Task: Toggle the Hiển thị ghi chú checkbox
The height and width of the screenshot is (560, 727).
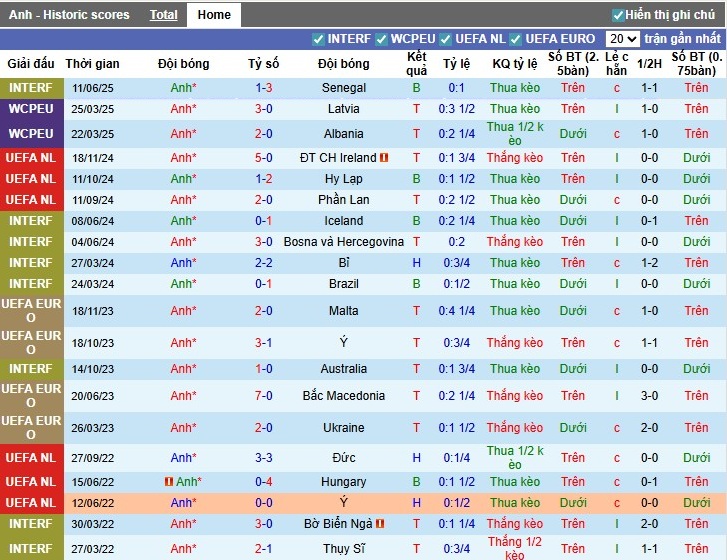Action: point(618,15)
